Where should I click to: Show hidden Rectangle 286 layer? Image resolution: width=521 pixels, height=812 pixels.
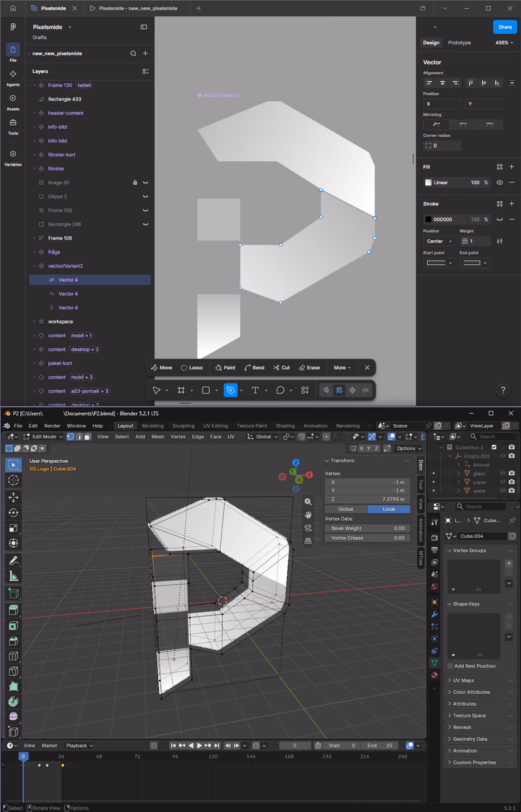(x=146, y=224)
